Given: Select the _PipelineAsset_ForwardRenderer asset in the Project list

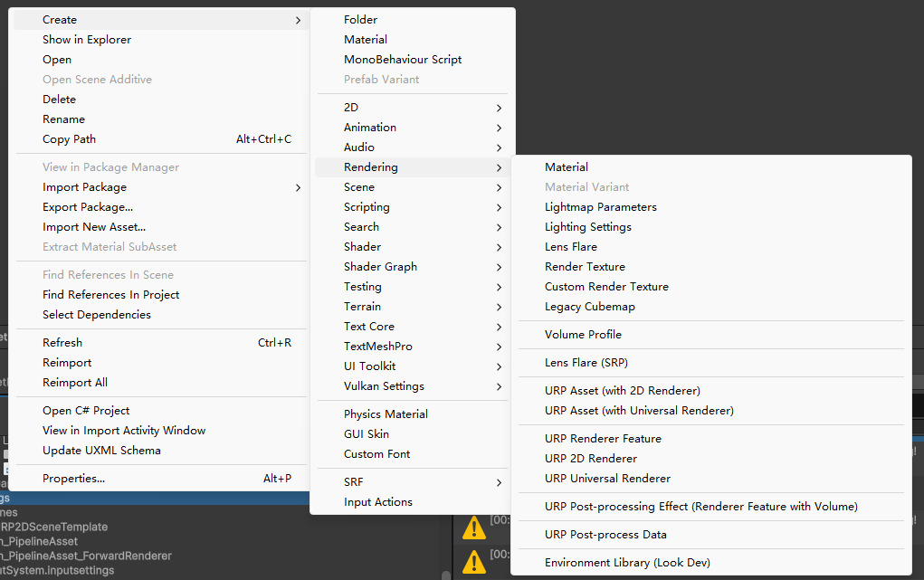Looking at the screenshot, I should (x=86, y=556).
